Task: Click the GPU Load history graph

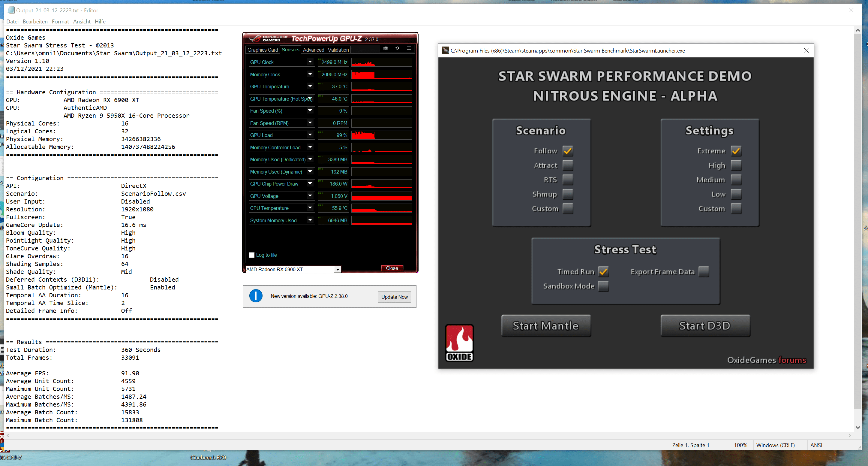Action: pos(381,135)
